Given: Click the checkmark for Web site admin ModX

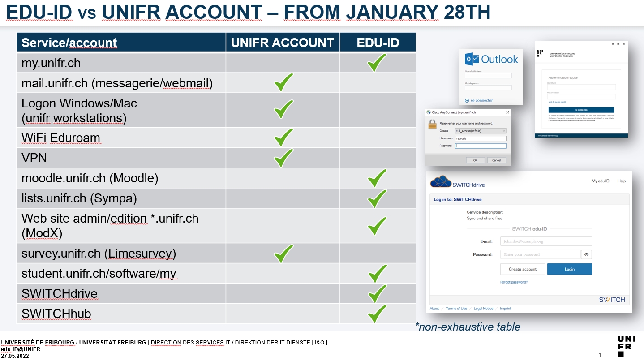Looking at the screenshot, I should click(377, 226).
